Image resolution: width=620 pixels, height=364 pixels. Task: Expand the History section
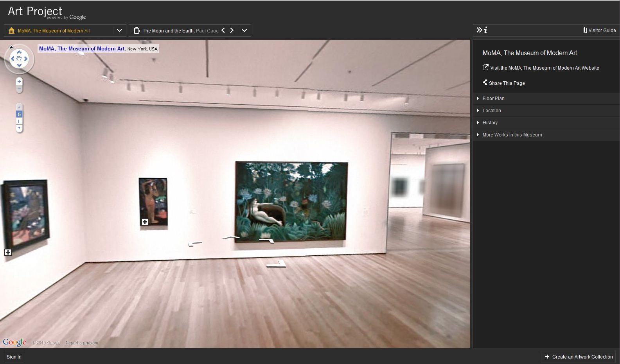[546, 123]
